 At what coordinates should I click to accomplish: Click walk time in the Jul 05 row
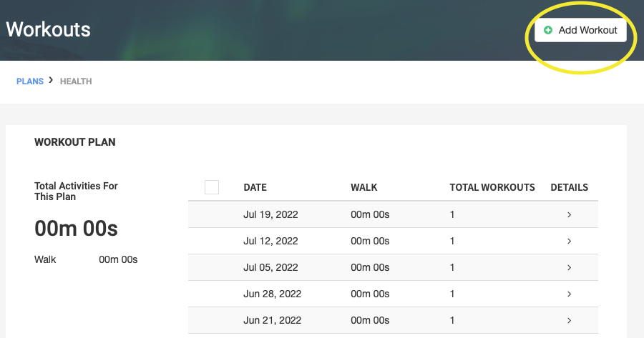click(370, 267)
